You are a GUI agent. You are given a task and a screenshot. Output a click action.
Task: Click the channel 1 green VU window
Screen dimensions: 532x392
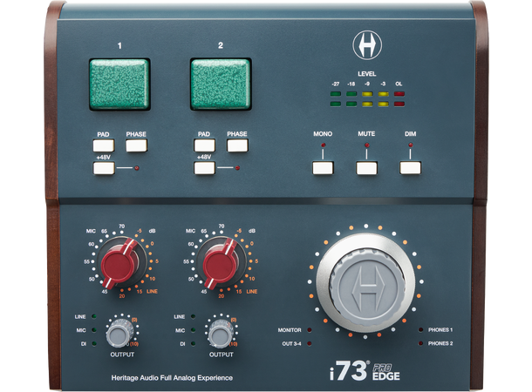click(119, 84)
